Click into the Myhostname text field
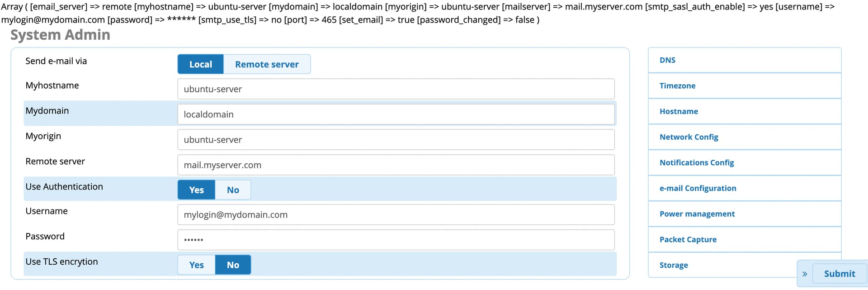868x290 pixels. click(x=396, y=89)
